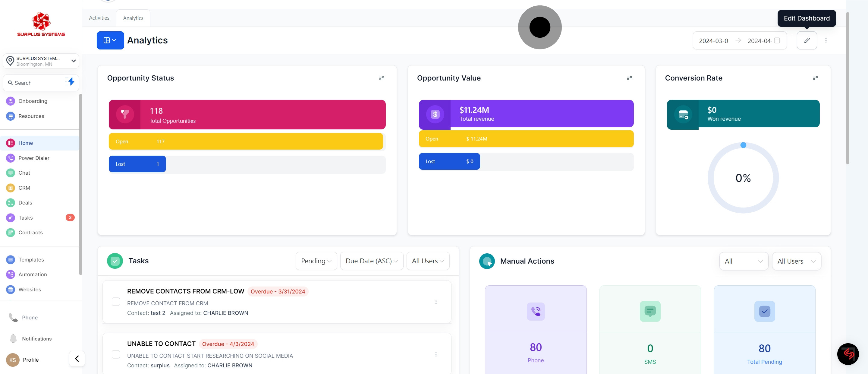Open the blue dashboard selector dropdown
Screen dimensions: 868x374
coord(110,40)
